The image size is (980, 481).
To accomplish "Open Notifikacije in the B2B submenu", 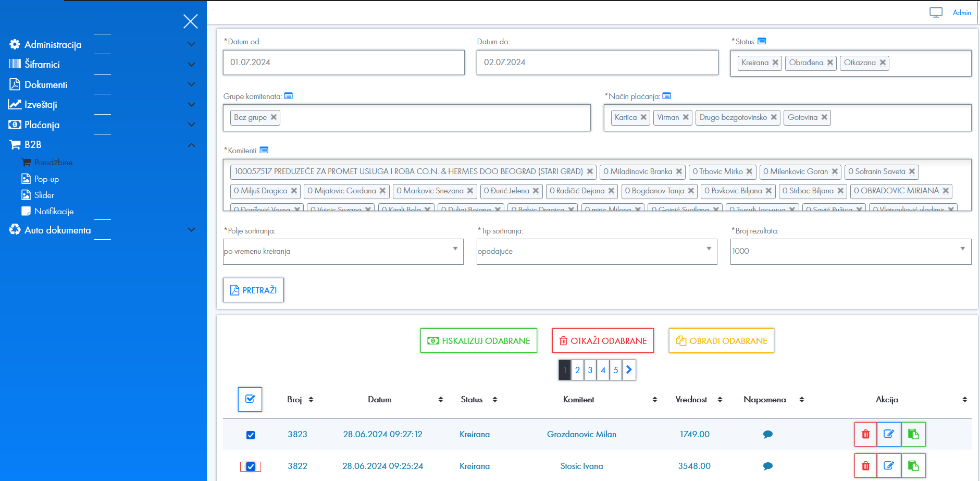I will (x=47, y=211).
